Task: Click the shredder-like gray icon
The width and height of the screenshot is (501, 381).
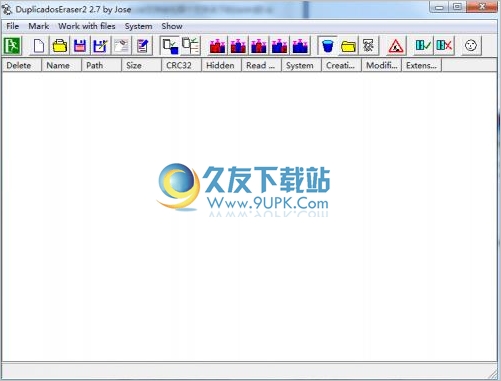Action: [369, 46]
